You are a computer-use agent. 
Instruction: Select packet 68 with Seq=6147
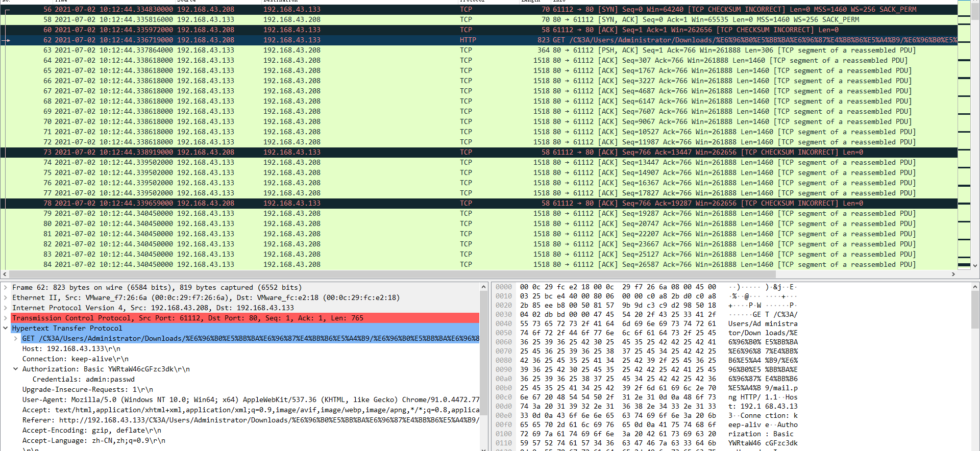click(x=479, y=101)
